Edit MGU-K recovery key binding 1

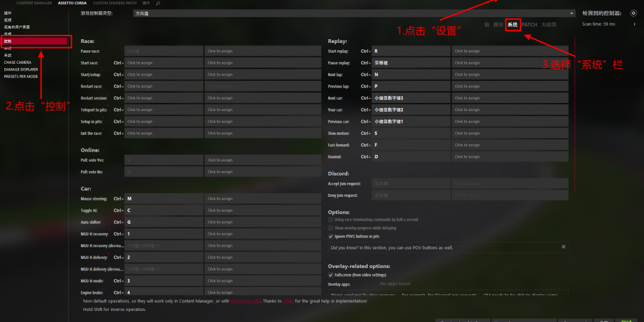click(164, 234)
